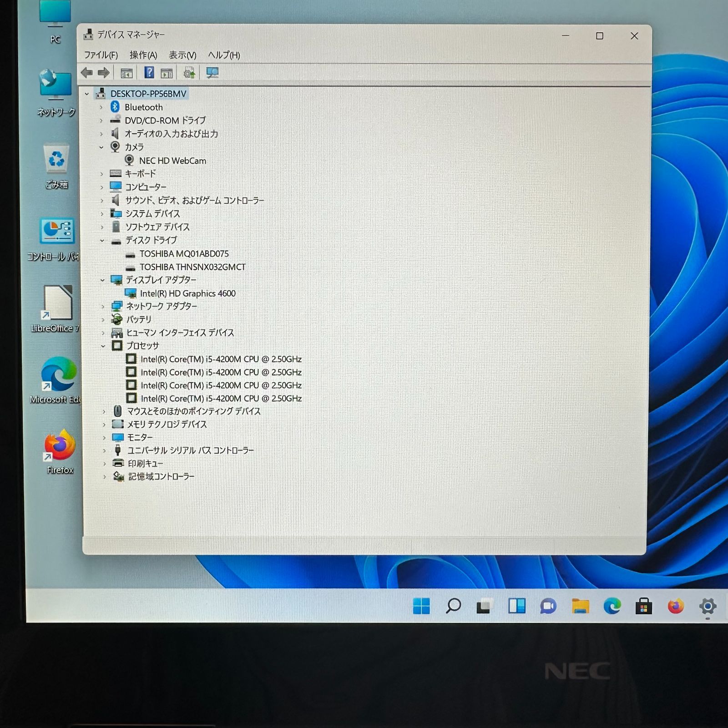
Task: Select the コンピューター category icon
Action: point(116,187)
